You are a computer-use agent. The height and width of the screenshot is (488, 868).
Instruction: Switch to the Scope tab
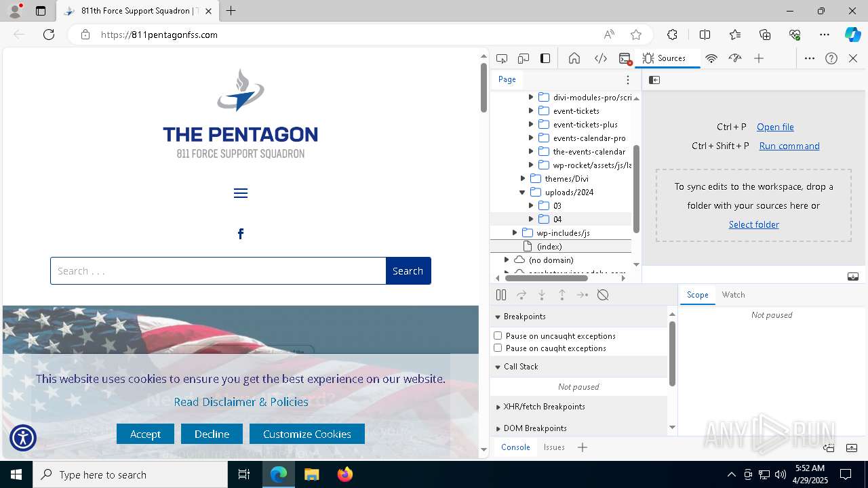[697, 295]
